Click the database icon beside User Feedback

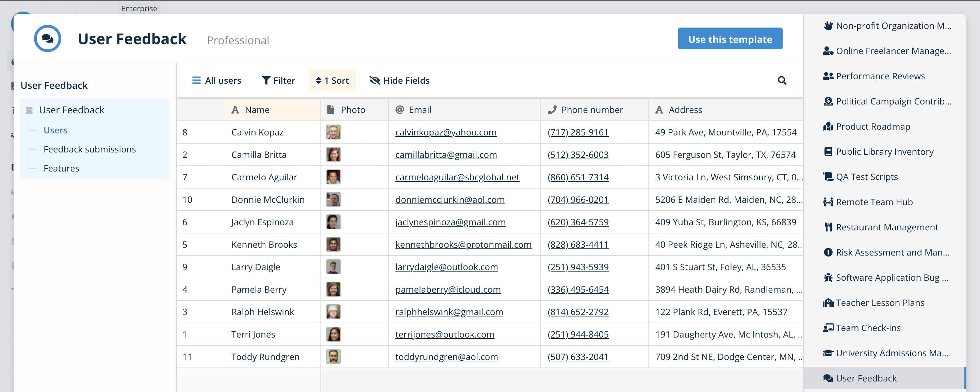30,110
